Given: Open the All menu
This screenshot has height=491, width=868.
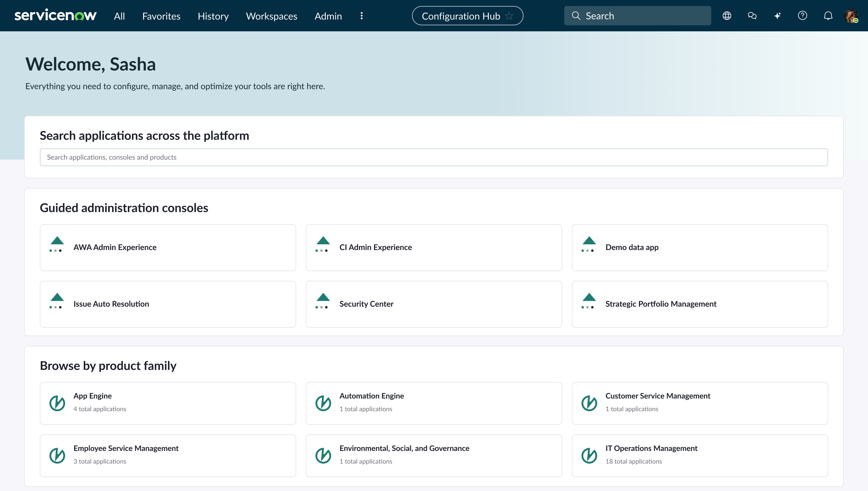Looking at the screenshot, I should (x=119, y=16).
